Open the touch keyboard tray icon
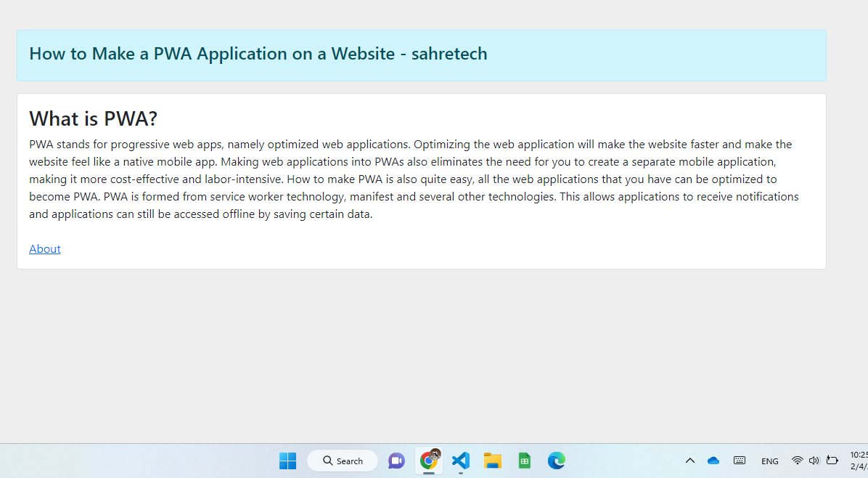868x478 pixels. click(x=740, y=461)
